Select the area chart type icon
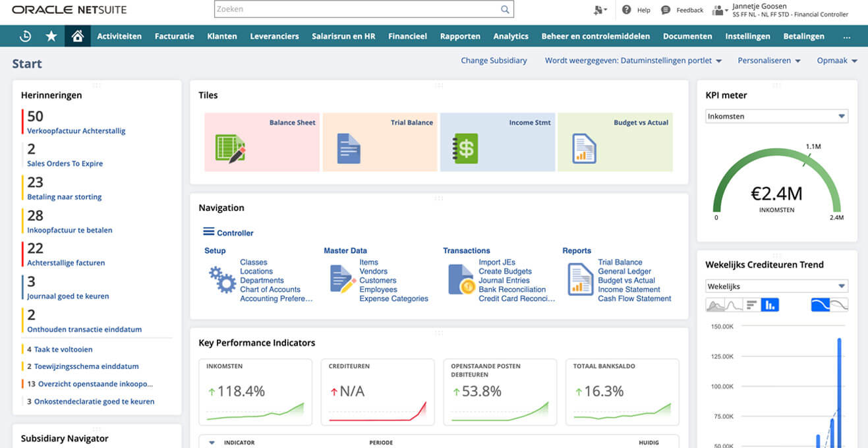This screenshot has height=448, width=868. pos(715,305)
